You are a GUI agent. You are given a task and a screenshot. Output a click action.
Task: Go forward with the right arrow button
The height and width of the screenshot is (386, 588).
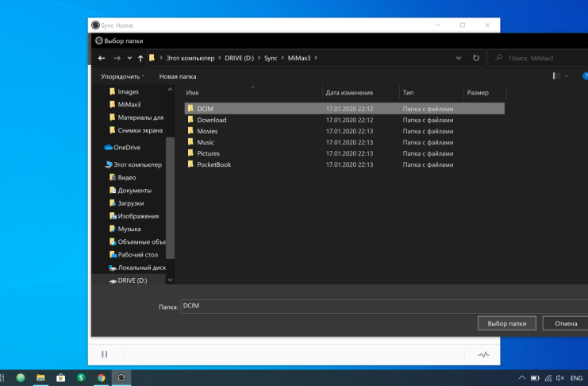[x=117, y=58]
